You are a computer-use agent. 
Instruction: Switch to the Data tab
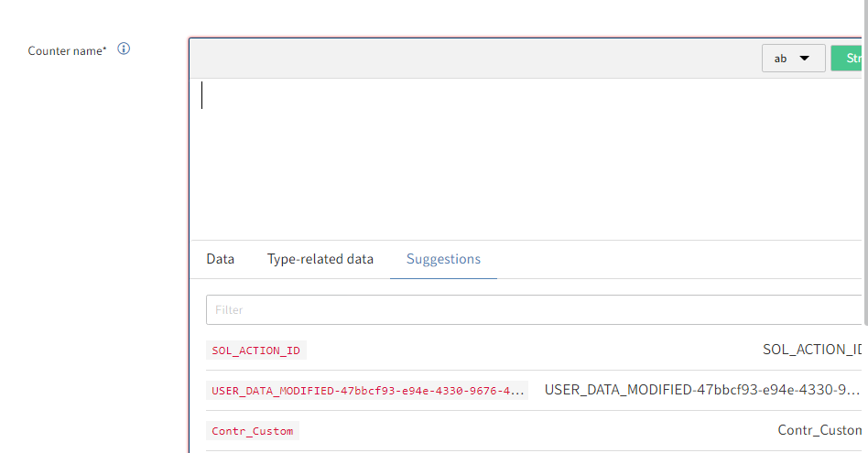click(x=220, y=259)
